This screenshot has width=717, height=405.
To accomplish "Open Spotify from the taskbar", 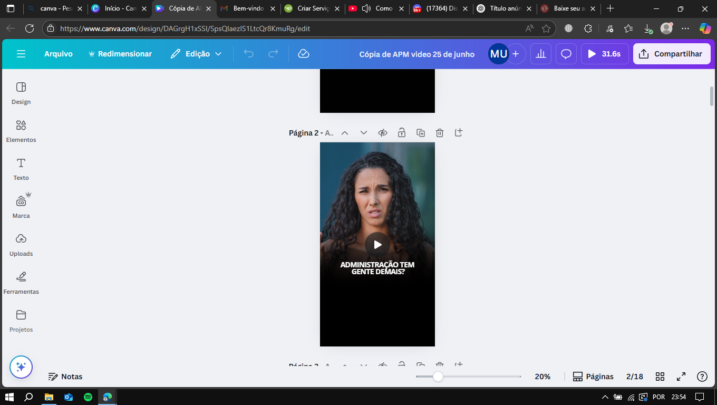I will [88, 397].
